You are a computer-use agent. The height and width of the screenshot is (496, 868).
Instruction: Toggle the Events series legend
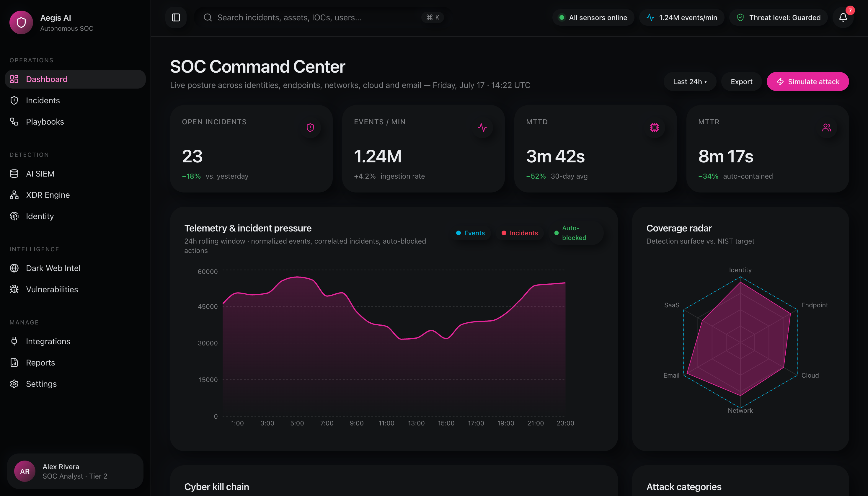(x=470, y=233)
